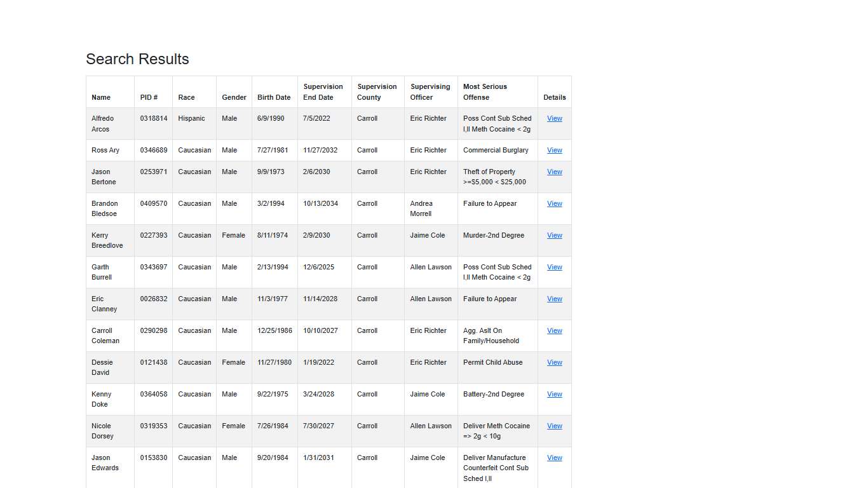Click the Most Serious Offense header
The image size is (868, 488).
coord(485,92)
